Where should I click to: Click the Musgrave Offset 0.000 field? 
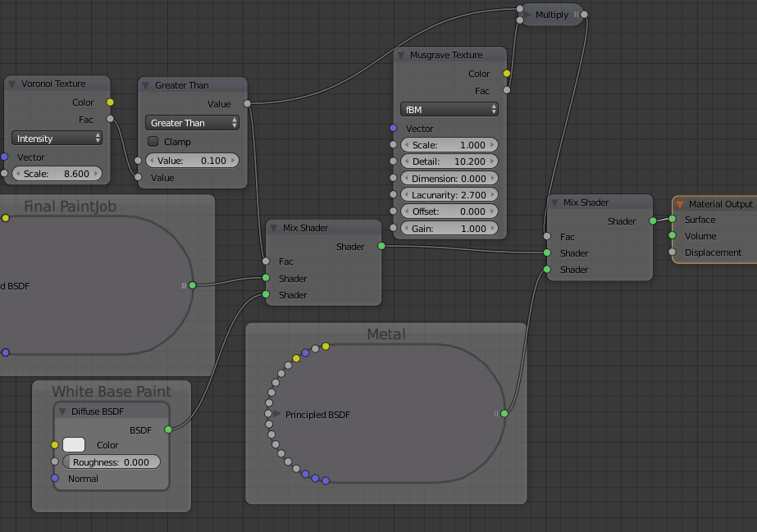449,211
